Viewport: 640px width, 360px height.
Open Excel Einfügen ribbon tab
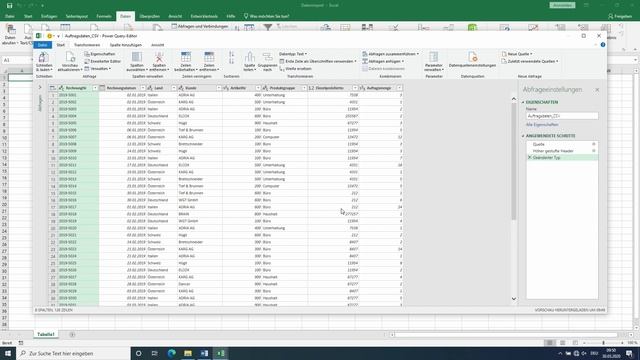pos(49,16)
